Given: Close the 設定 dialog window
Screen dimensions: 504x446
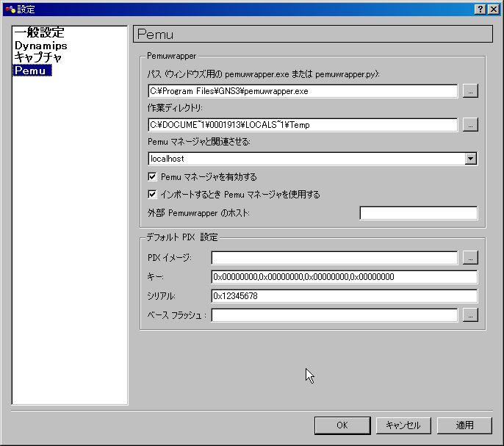Looking at the screenshot, I should click(x=494, y=10).
